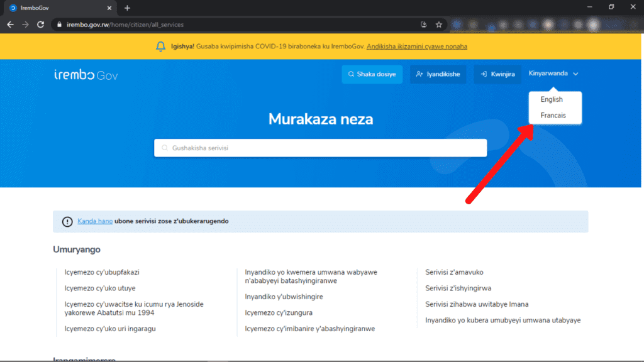Click the install app icon in address bar

pos(423,25)
